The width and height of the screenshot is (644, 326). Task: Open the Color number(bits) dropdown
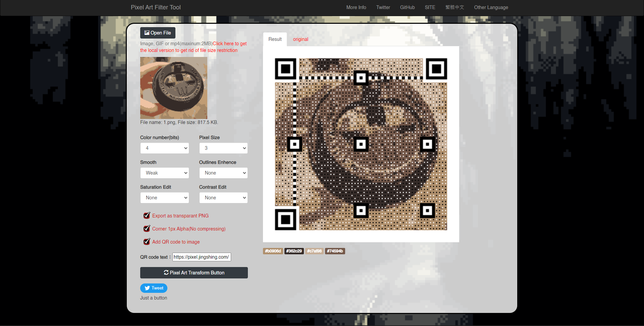click(x=164, y=148)
